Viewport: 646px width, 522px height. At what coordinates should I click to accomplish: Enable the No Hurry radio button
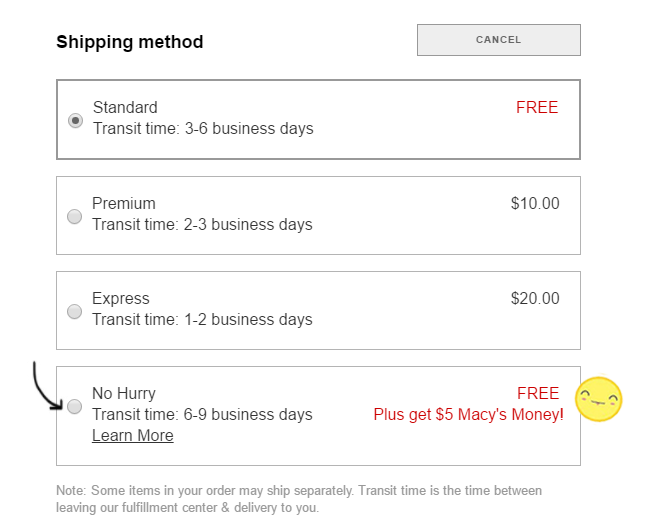(74, 406)
